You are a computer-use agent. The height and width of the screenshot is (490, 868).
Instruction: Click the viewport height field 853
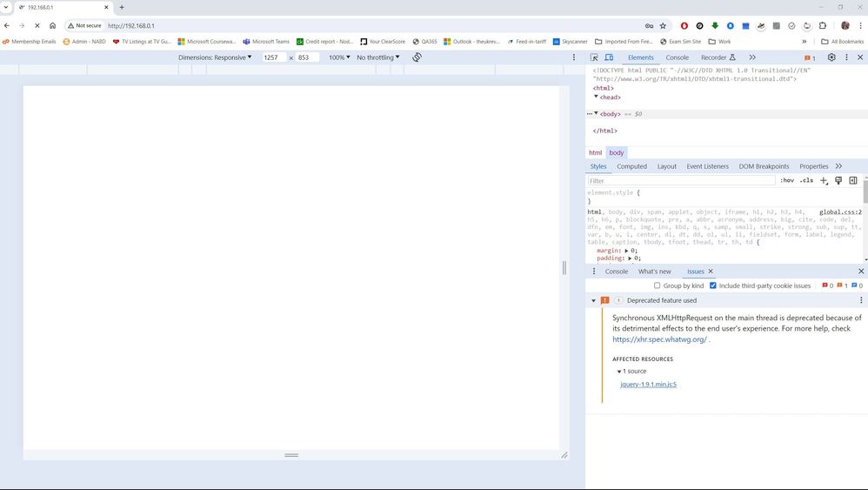307,57
